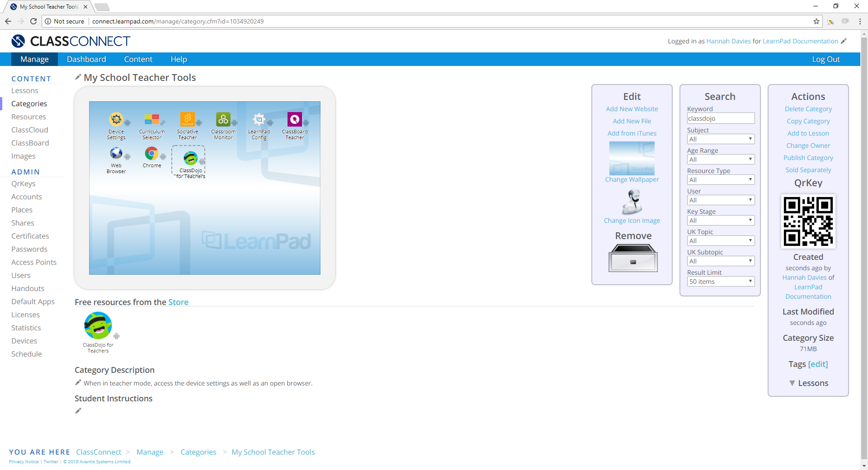868x470 pixels.
Task: Click Delete Category
Action: (x=808, y=109)
